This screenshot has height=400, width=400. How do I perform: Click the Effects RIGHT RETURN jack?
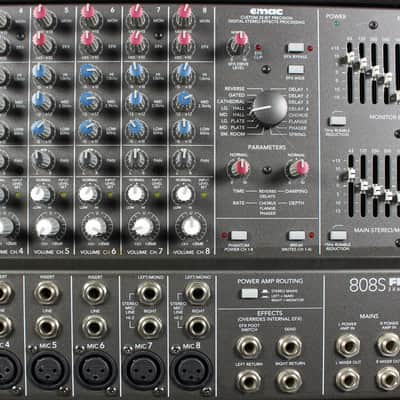pos(290,380)
